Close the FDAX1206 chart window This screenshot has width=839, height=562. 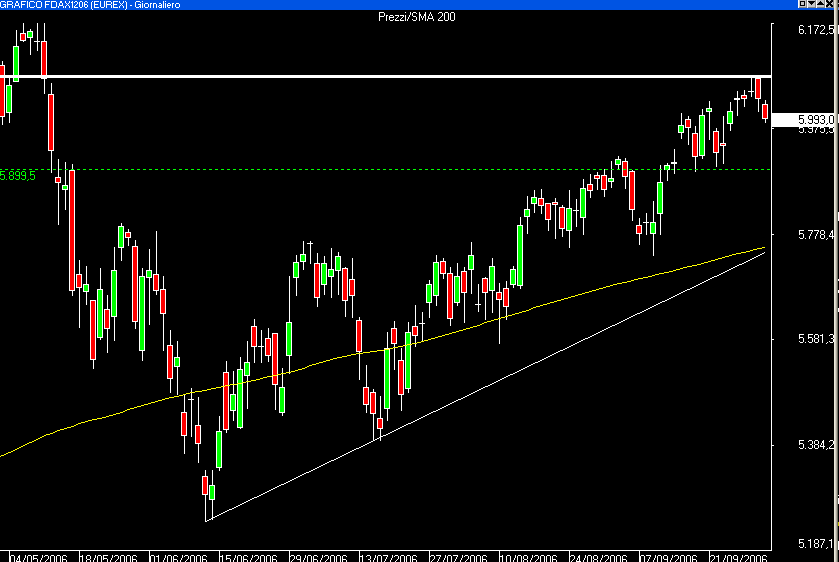[830, 4]
